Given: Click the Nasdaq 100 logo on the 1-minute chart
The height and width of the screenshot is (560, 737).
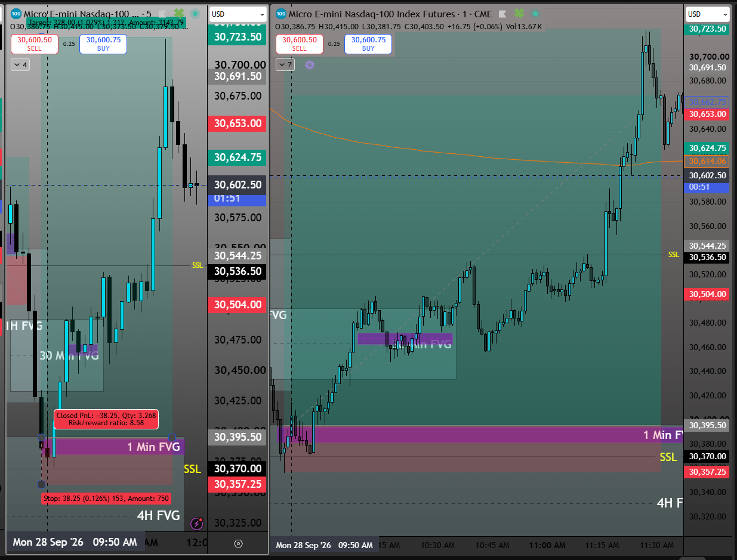Looking at the screenshot, I should click(281, 13).
